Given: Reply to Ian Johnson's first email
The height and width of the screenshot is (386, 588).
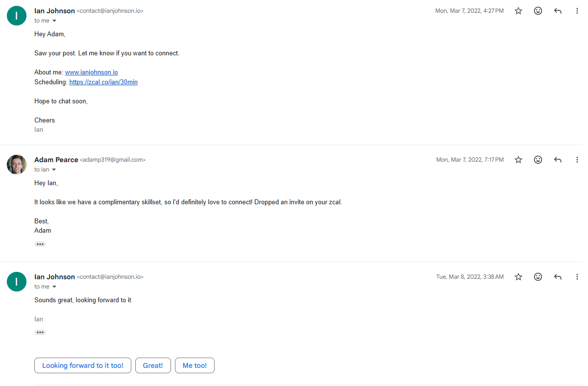Looking at the screenshot, I should point(558,11).
